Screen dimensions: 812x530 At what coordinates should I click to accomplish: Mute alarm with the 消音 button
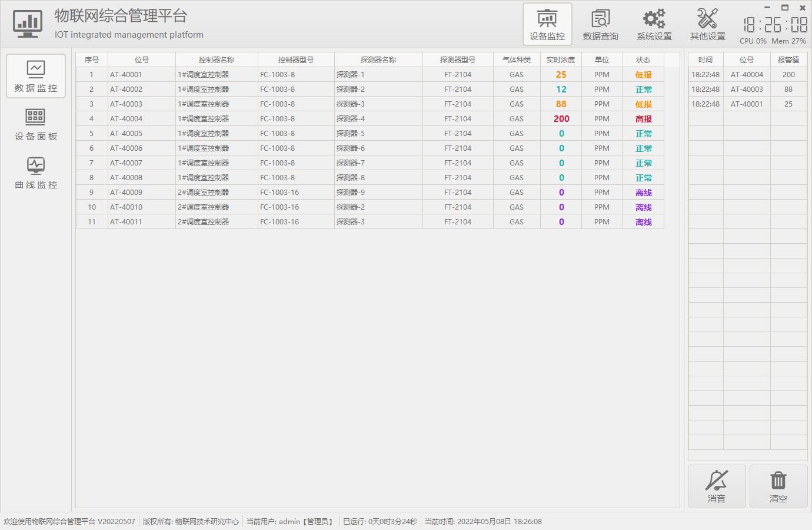(x=717, y=486)
